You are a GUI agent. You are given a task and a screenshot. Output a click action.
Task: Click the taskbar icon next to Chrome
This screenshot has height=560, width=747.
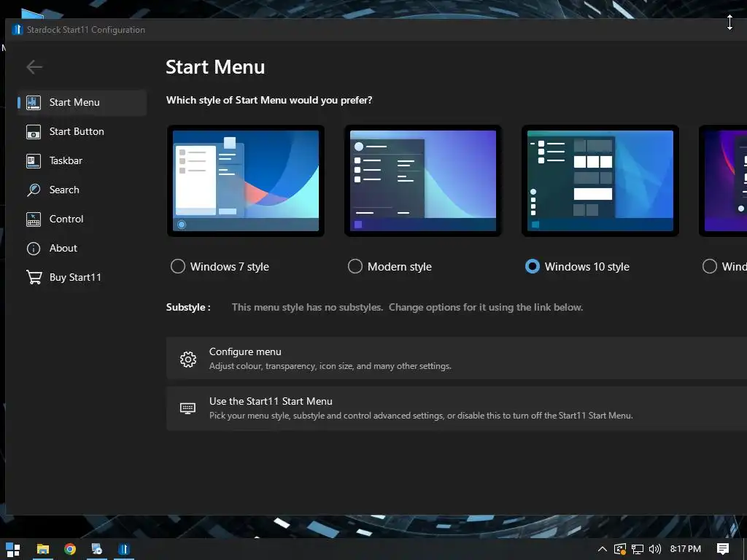[97, 549]
